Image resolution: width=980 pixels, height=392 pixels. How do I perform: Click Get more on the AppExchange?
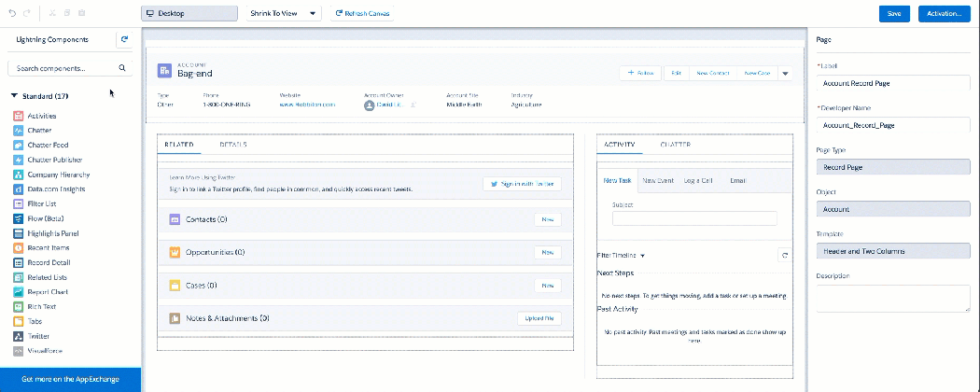(70, 380)
